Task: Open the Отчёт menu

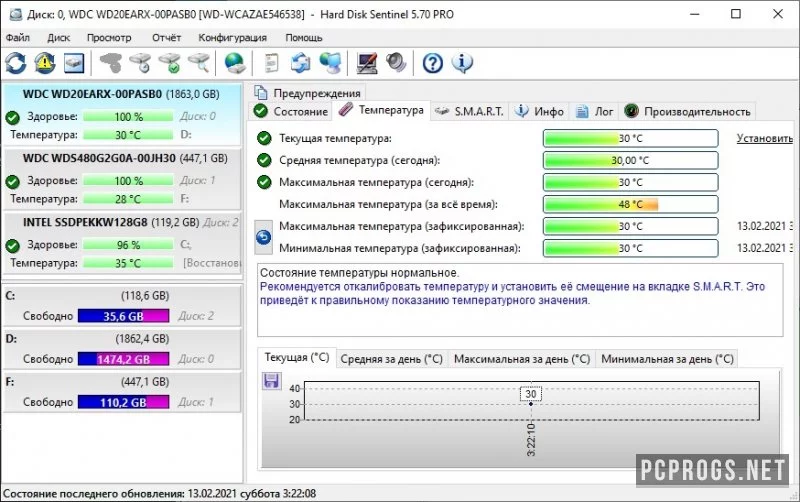Action: click(166, 38)
